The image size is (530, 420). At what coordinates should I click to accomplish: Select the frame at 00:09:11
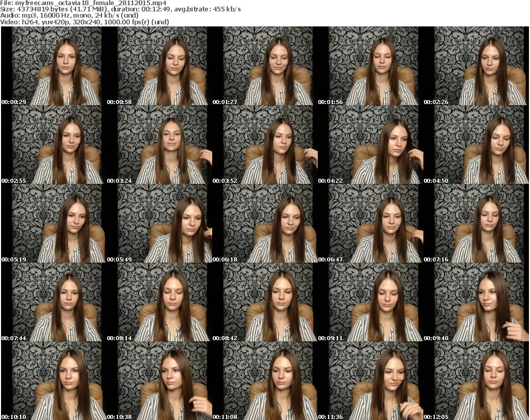[371, 302]
